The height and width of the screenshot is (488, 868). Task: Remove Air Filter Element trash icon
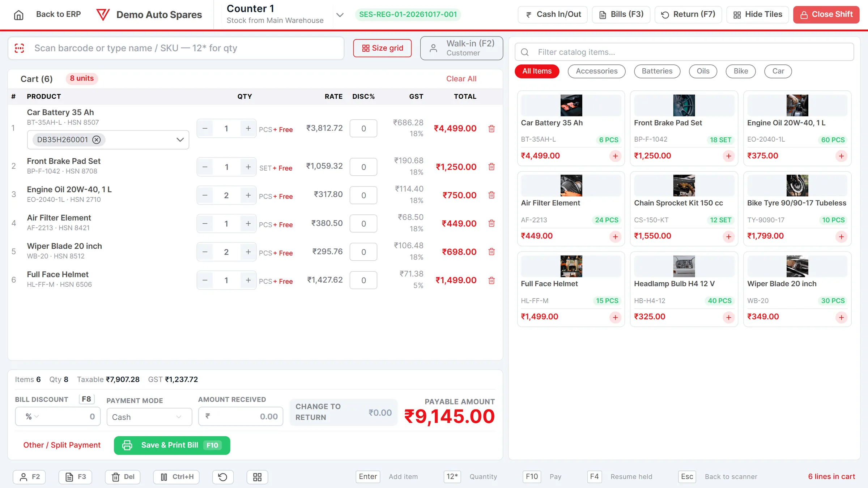(492, 223)
